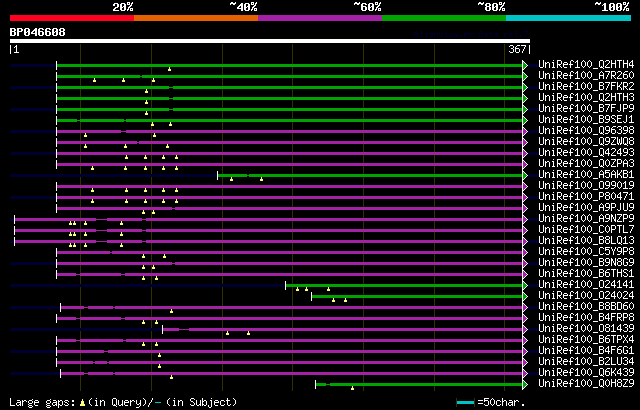The height and width of the screenshot is (410, 640).
Task: Open the UniRef100_B7FKR2 hit label
Action: click(x=586, y=86)
